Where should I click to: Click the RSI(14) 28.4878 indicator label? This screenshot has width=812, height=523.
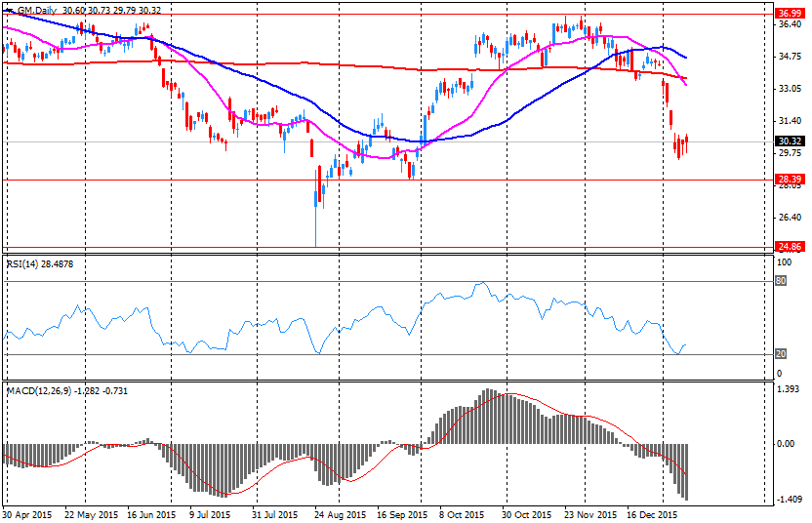coord(40,264)
